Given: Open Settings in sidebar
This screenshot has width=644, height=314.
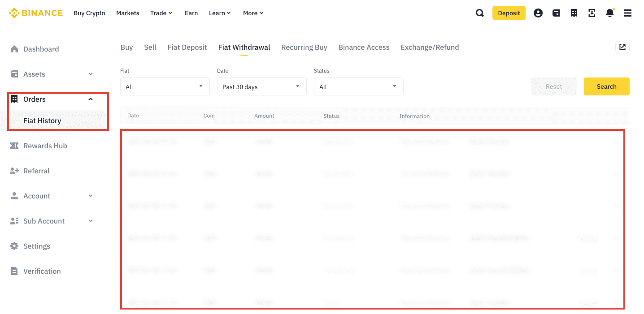Looking at the screenshot, I should point(37,246).
